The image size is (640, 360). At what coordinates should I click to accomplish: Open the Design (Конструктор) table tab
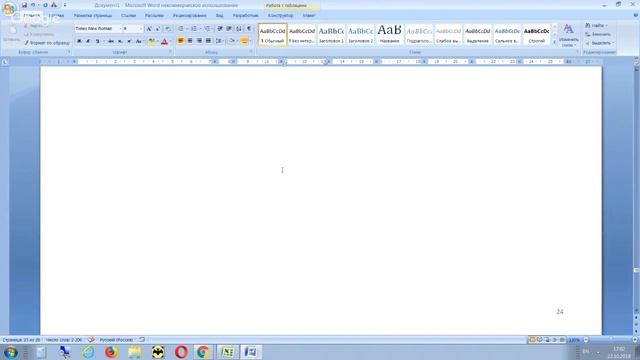[x=280, y=16]
